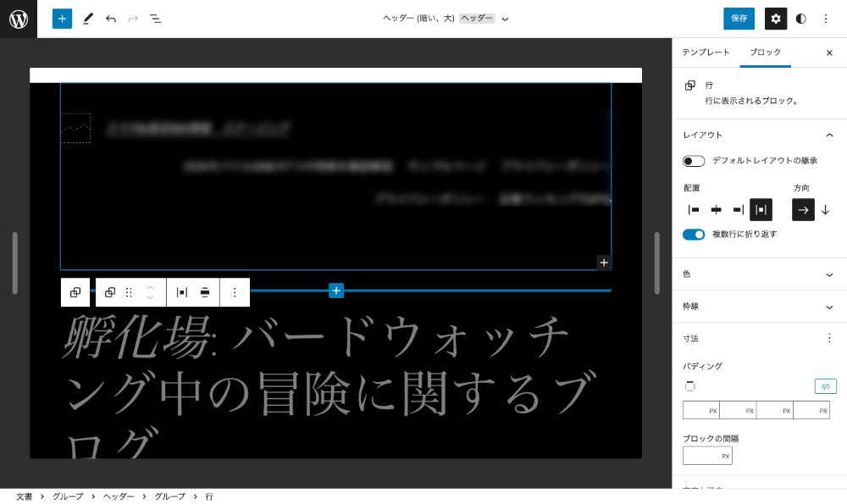This screenshot has height=504, width=847.
Task: Select the pencil Tools icon
Action: (88, 19)
